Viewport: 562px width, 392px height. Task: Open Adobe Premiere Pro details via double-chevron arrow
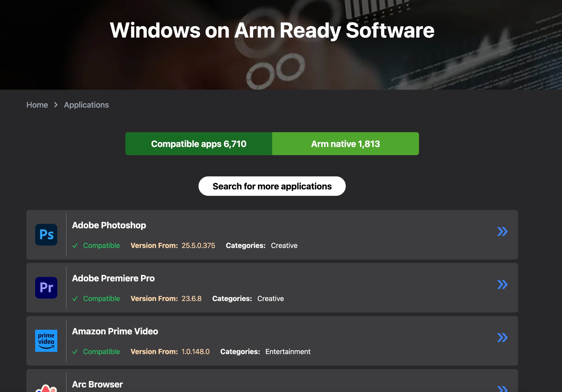point(502,284)
